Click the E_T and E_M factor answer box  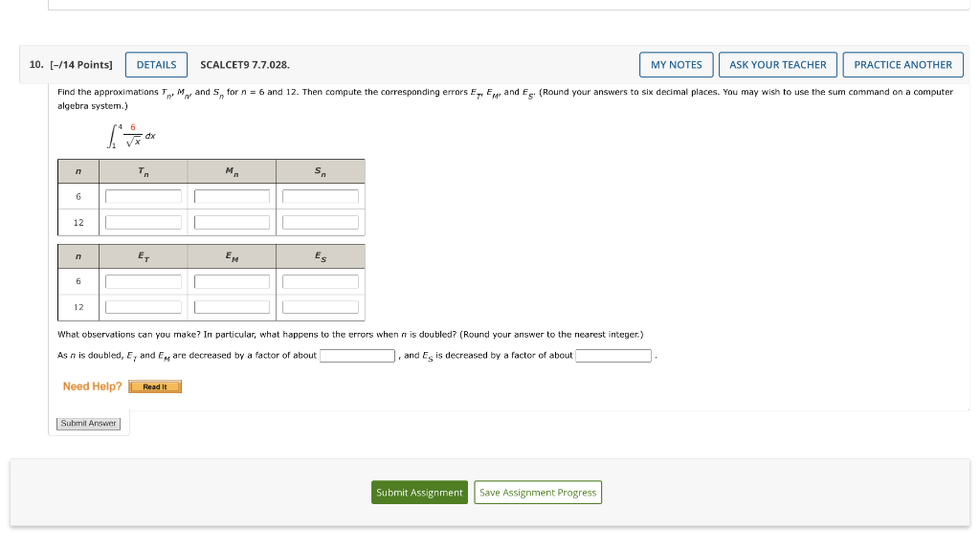(358, 355)
